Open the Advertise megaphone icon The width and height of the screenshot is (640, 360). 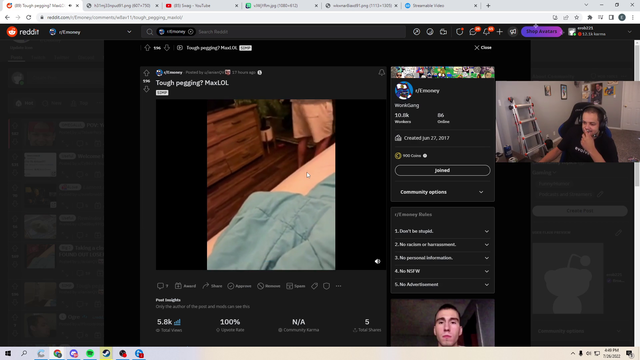click(x=513, y=32)
